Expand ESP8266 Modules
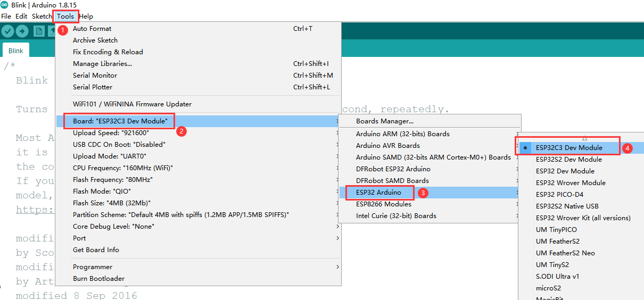The image size is (644, 300). (430, 204)
